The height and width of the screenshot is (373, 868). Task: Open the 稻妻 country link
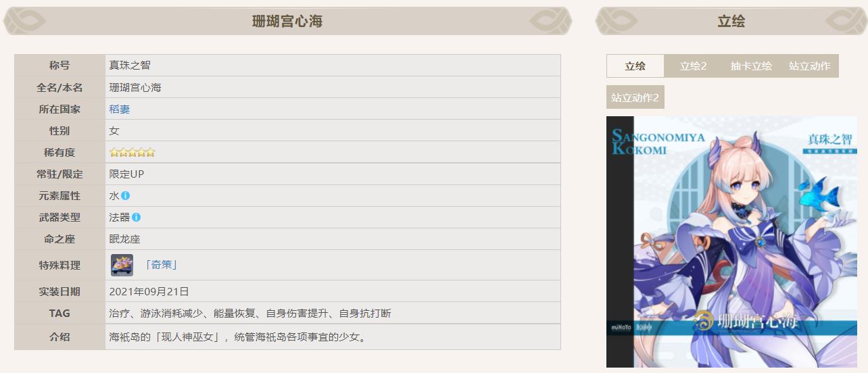(120, 109)
